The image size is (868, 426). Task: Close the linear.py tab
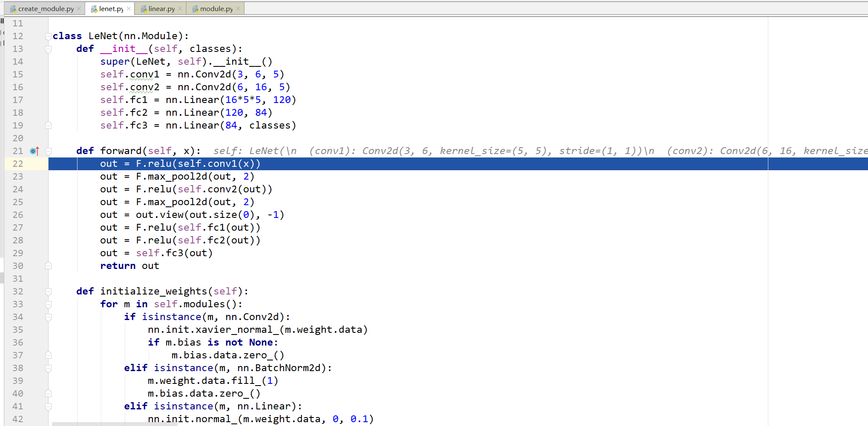click(x=180, y=9)
